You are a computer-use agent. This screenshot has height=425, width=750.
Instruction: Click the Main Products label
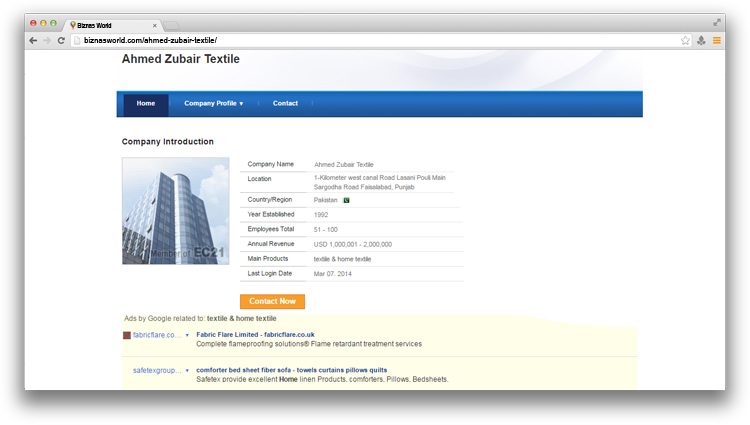click(x=268, y=259)
